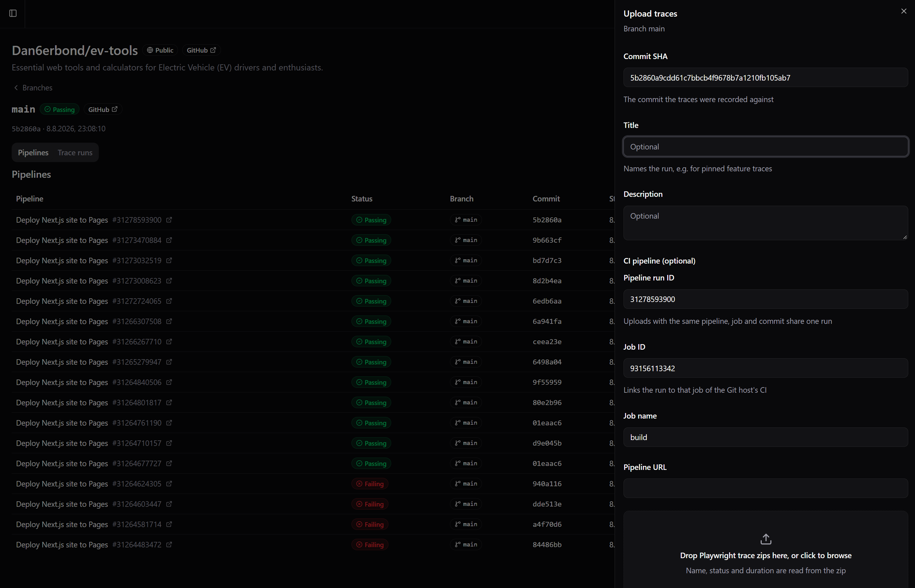This screenshot has width=915, height=588.
Task: Open the GitHub link beside repository name
Action: tap(201, 50)
